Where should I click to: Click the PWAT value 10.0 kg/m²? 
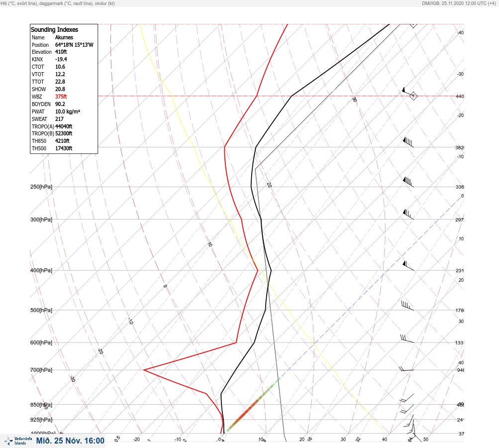68,112
